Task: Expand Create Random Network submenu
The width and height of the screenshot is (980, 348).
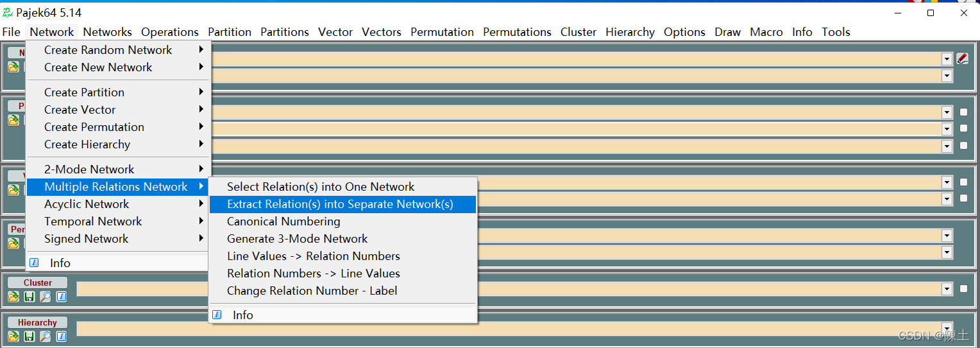Action: pos(118,50)
